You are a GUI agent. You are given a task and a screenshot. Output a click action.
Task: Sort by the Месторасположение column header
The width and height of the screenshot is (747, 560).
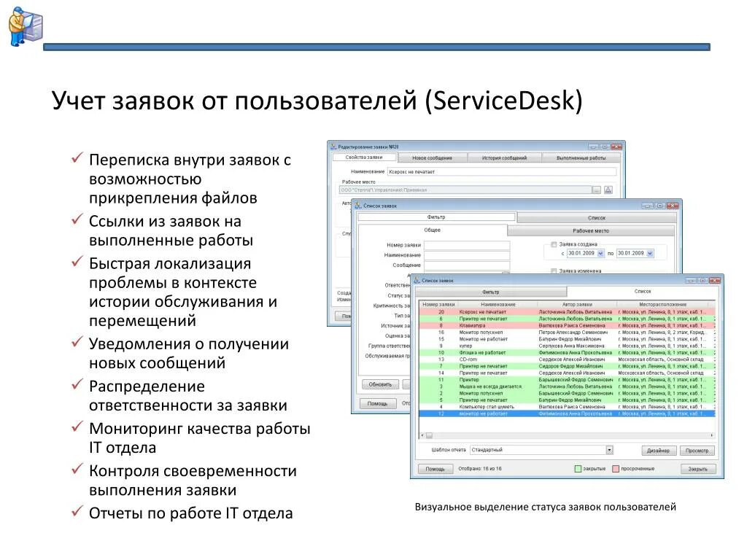point(662,304)
